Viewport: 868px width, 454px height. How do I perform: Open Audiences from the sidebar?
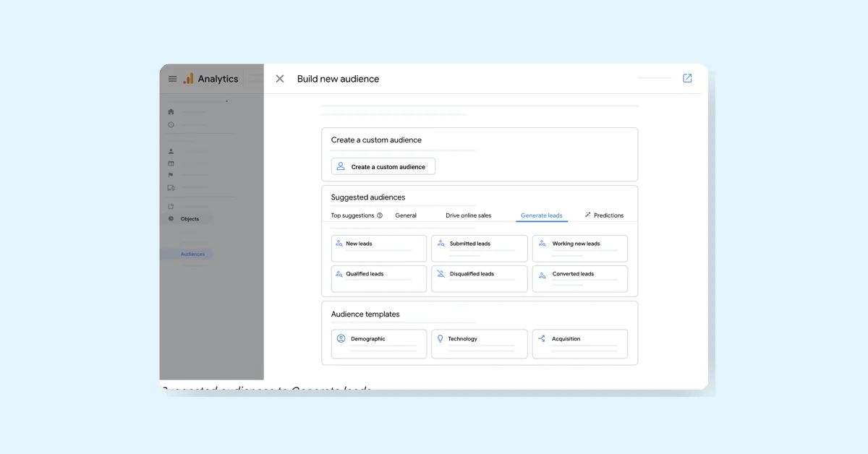(x=192, y=254)
